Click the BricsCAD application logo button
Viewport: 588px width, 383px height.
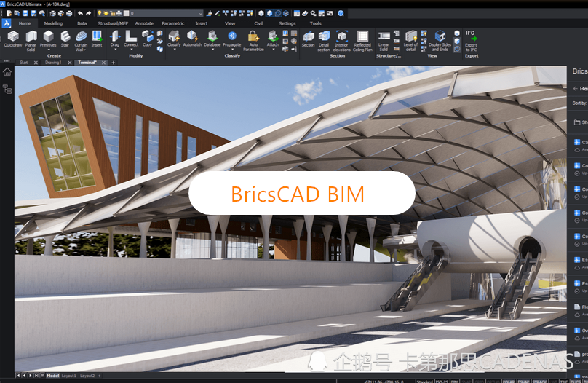click(7, 23)
